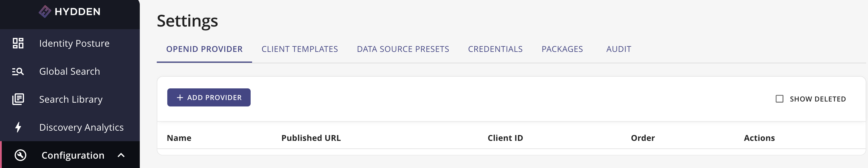
Task: Select the Credentials tab
Action: tap(495, 49)
